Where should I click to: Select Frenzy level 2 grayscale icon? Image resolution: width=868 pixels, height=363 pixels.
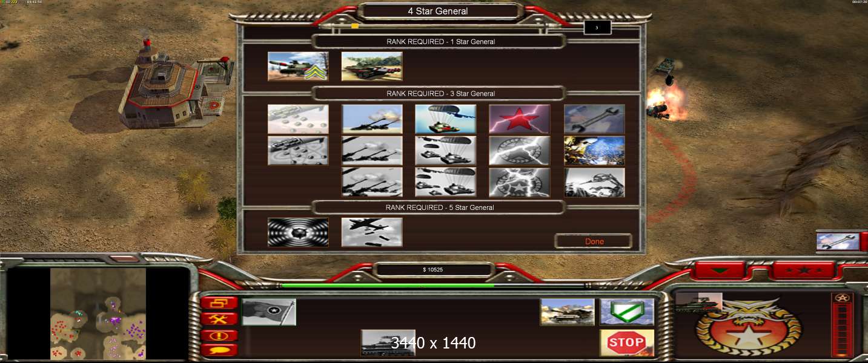(x=520, y=151)
